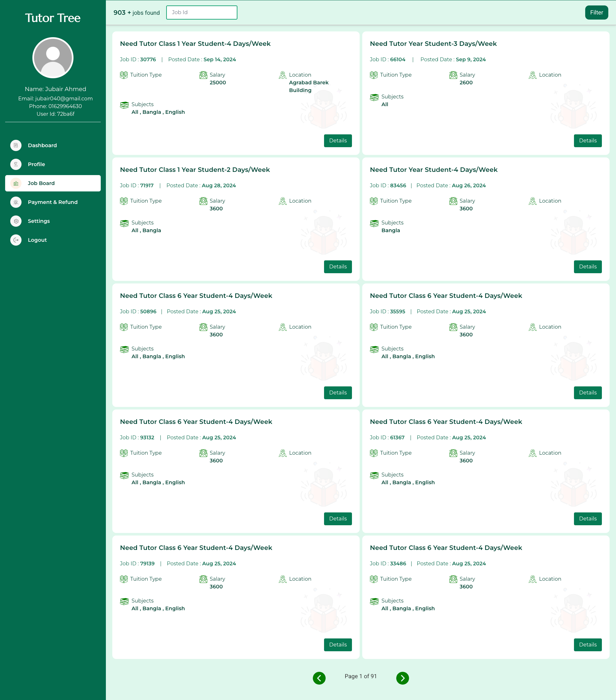Click the Payment & Refund sidebar icon
The width and height of the screenshot is (616, 700).
click(x=16, y=202)
